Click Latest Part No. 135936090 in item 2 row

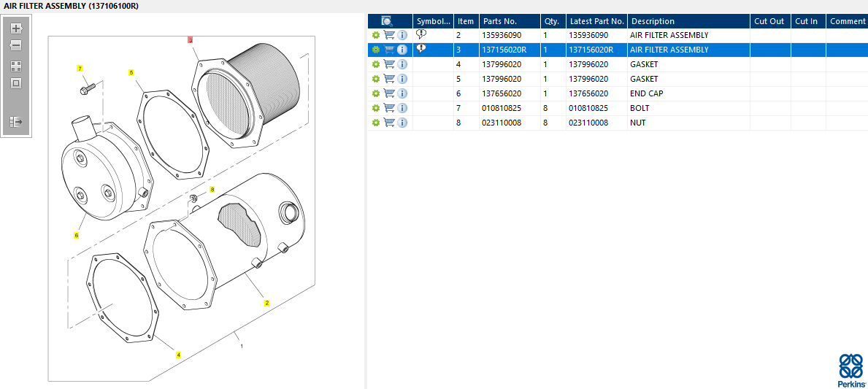596,35
